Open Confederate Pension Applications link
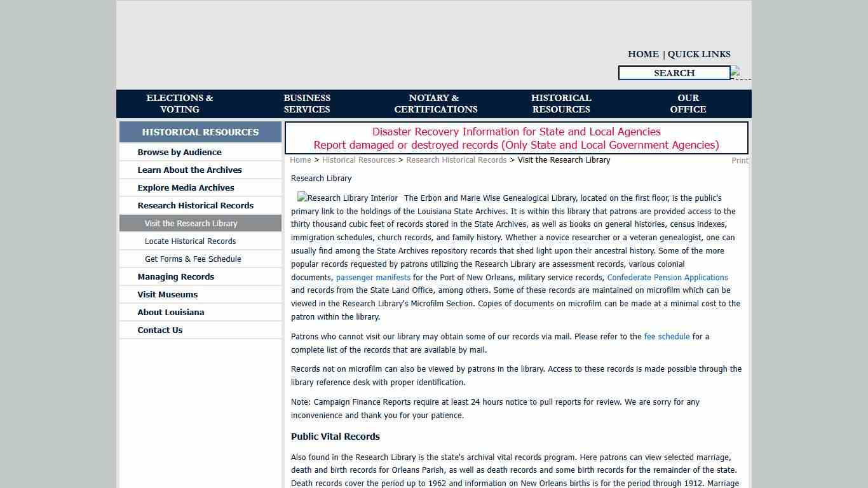The width and height of the screenshot is (868, 488). click(x=667, y=278)
